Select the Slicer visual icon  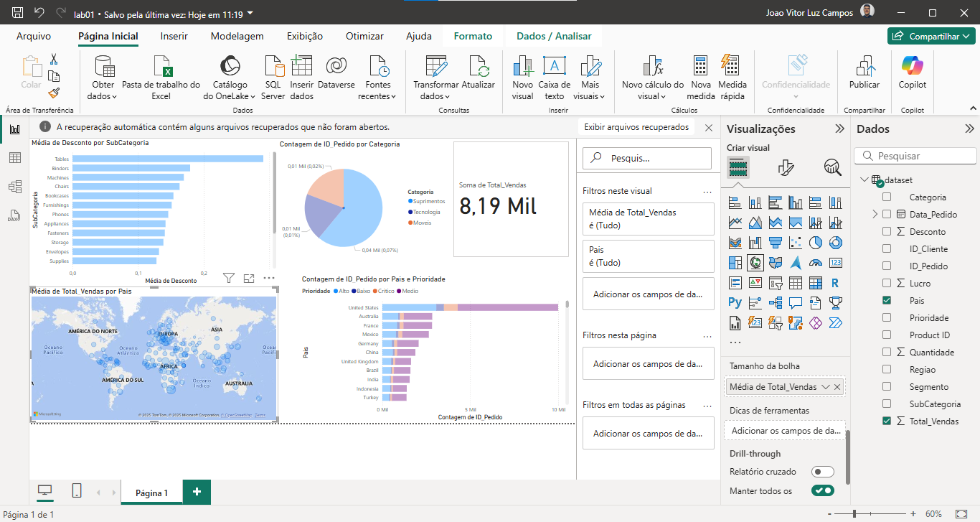pyautogui.click(x=775, y=283)
